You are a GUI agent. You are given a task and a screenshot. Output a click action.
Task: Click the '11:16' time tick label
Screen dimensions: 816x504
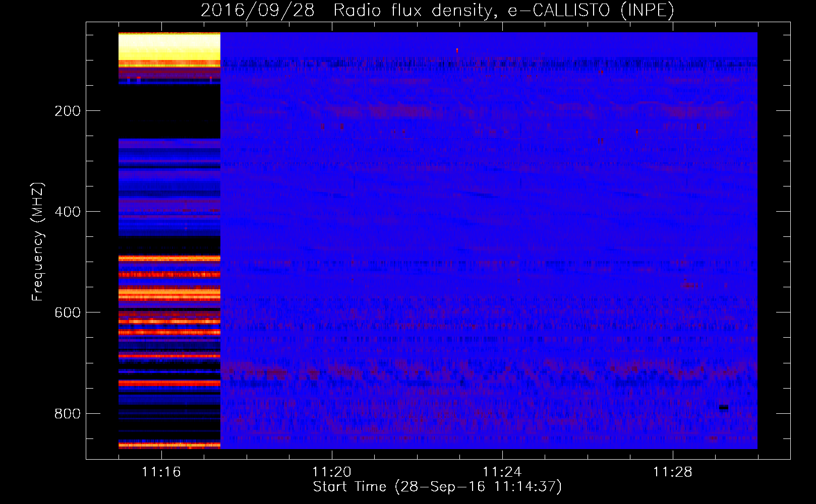[161, 472]
